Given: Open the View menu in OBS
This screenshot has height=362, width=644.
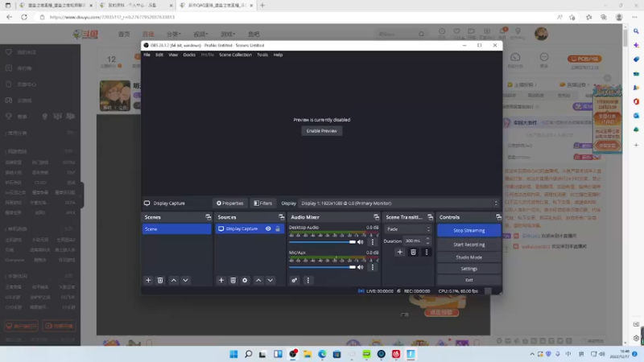Looking at the screenshot, I should (173, 55).
